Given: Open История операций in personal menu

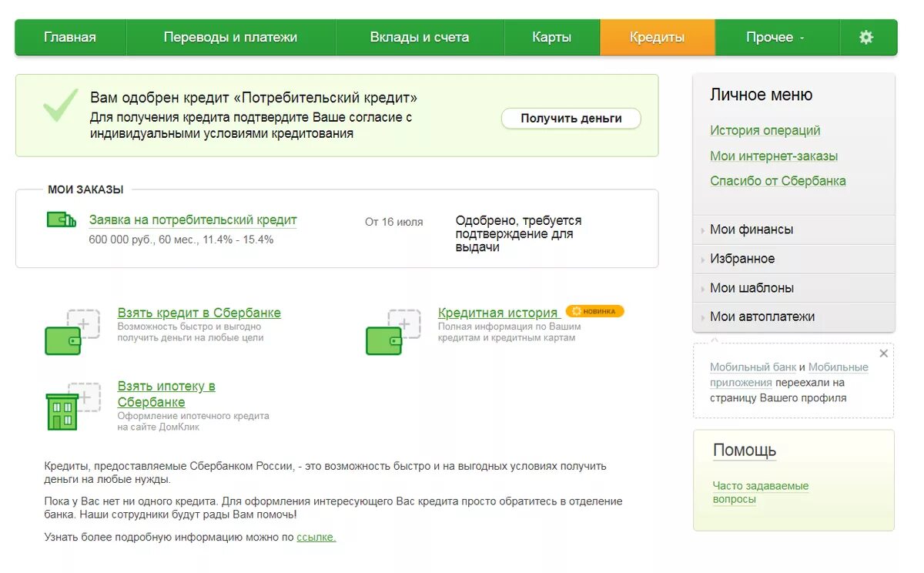Looking at the screenshot, I should coord(765,131).
